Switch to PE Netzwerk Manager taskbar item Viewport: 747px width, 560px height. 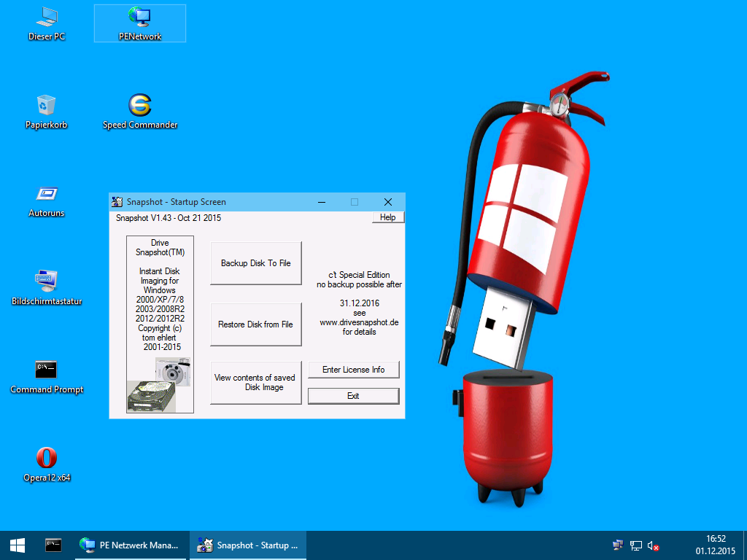point(131,545)
